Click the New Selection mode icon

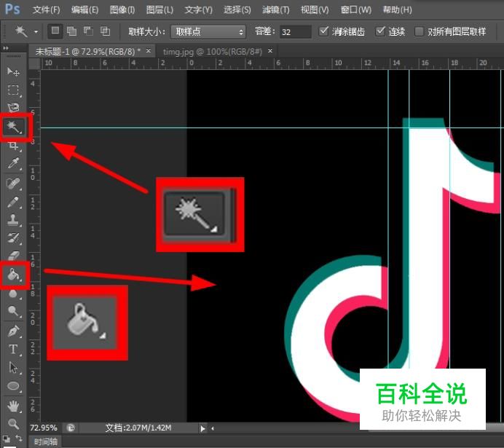(x=55, y=31)
